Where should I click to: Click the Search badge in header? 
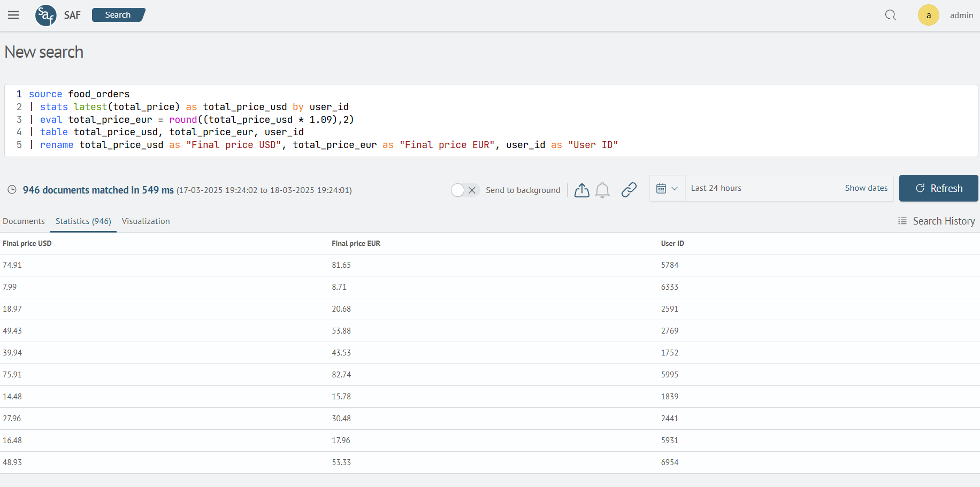118,15
